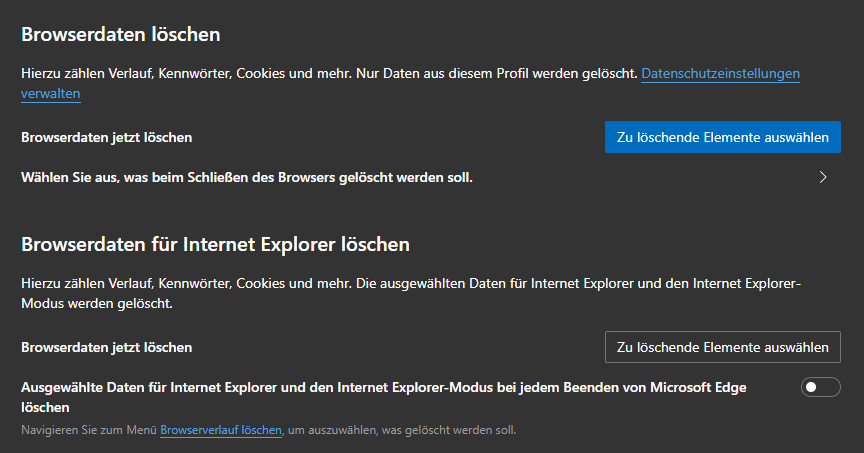Follow the "Browserverlauf löschen" link

(x=221, y=430)
